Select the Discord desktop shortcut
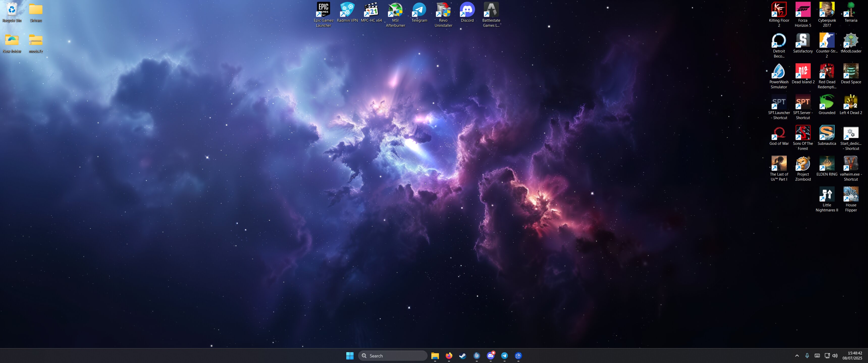 (x=467, y=12)
